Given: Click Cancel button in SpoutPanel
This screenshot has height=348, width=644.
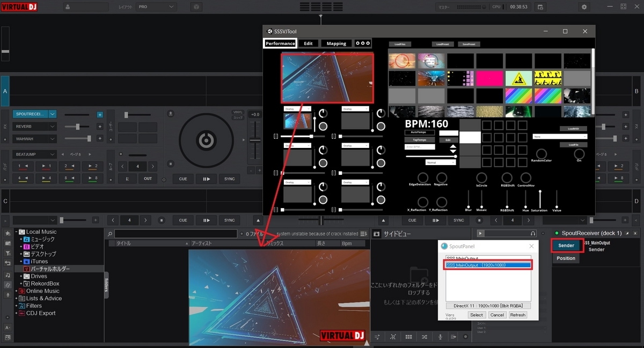Looking at the screenshot, I should coord(497,315).
